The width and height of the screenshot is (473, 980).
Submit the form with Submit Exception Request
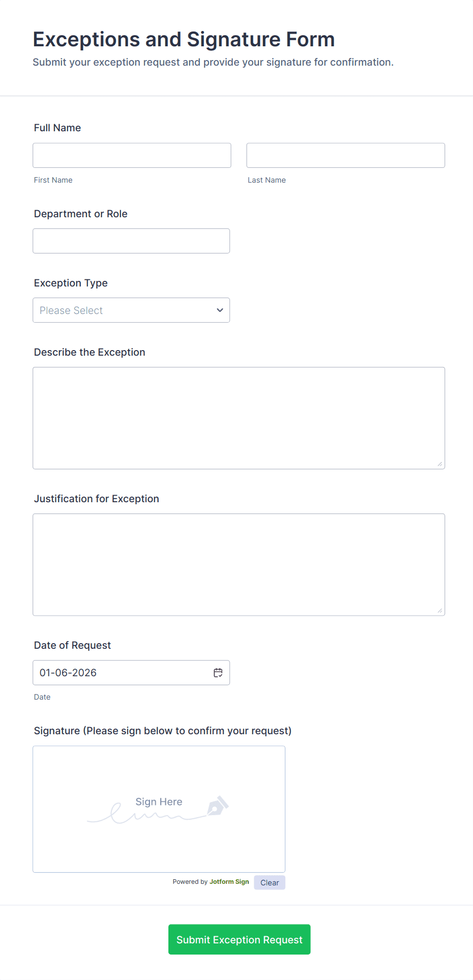click(239, 939)
